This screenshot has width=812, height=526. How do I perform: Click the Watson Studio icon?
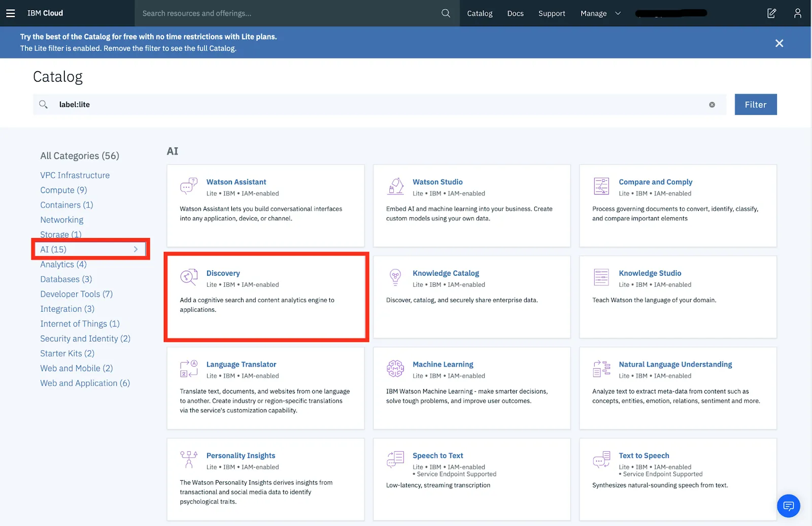(395, 186)
